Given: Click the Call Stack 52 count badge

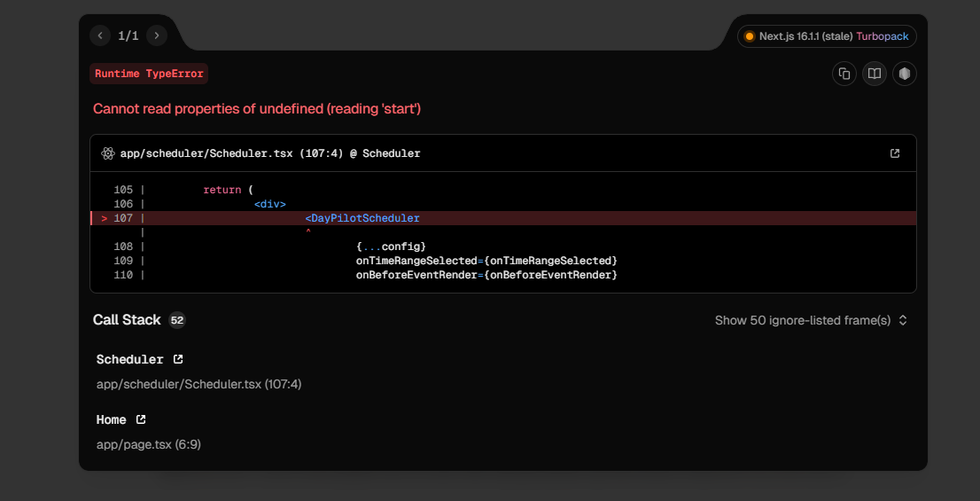Looking at the screenshot, I should click(177, 320).
